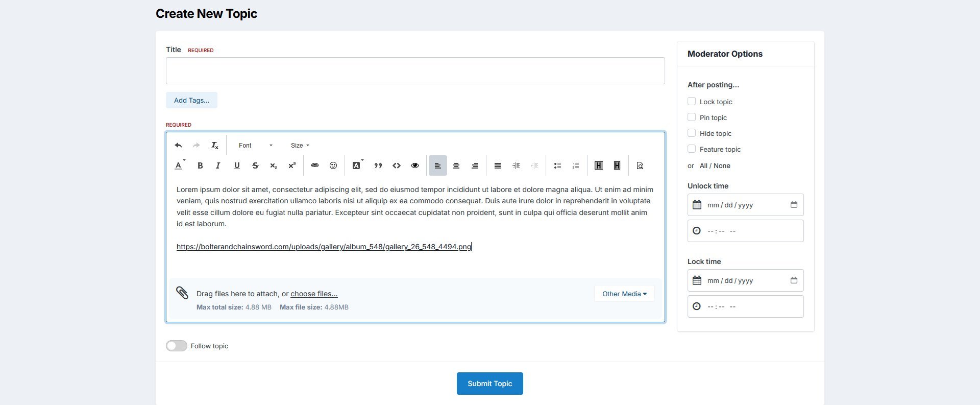The image size is (980, 405).
Task: Toggle bold formatting
Action: pyautogui.click(x=200, y=165)
